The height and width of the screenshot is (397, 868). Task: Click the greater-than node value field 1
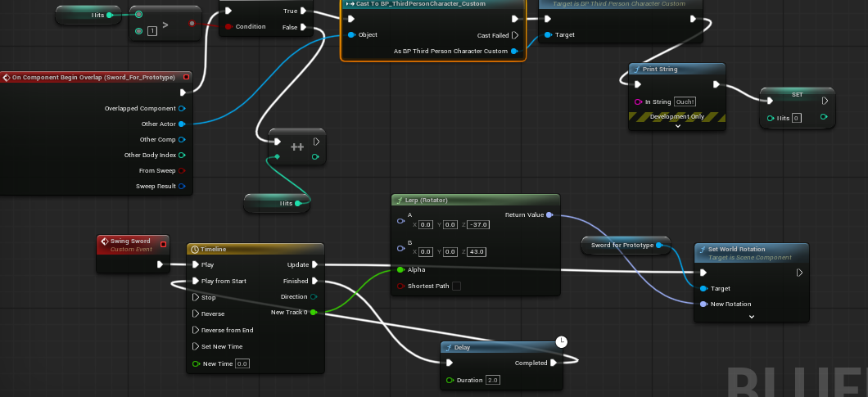tap(151, 31)
